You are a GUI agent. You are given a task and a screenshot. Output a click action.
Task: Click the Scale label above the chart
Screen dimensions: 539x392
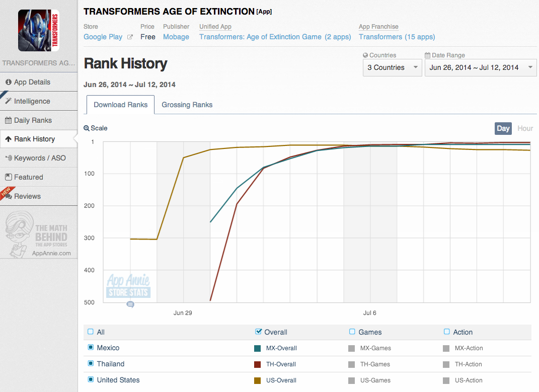99,128
